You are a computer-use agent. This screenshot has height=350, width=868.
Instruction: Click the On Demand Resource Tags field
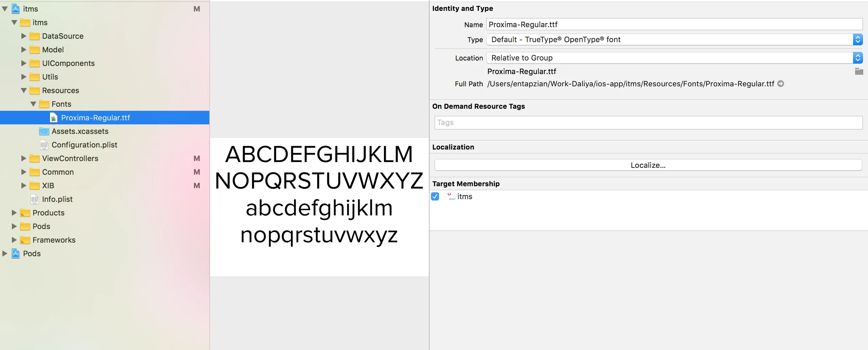pyautogui.click(x=648, y=123)
